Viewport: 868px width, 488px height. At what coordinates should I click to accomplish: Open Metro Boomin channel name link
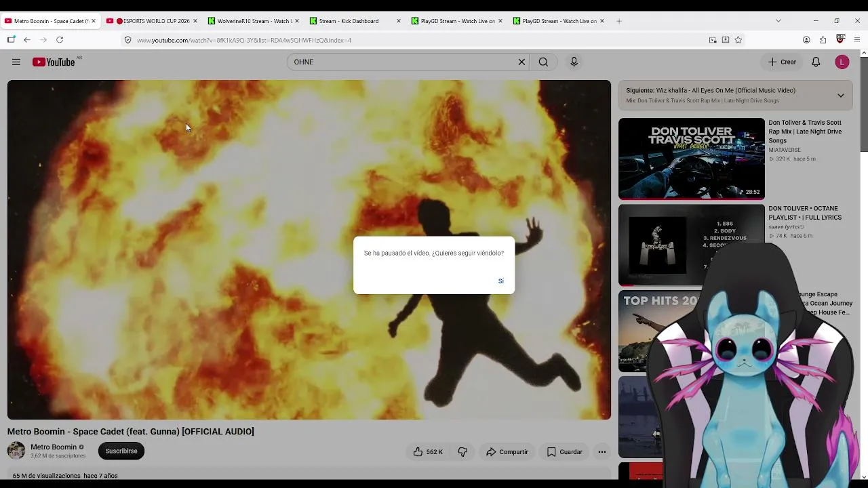click(54, 447)
